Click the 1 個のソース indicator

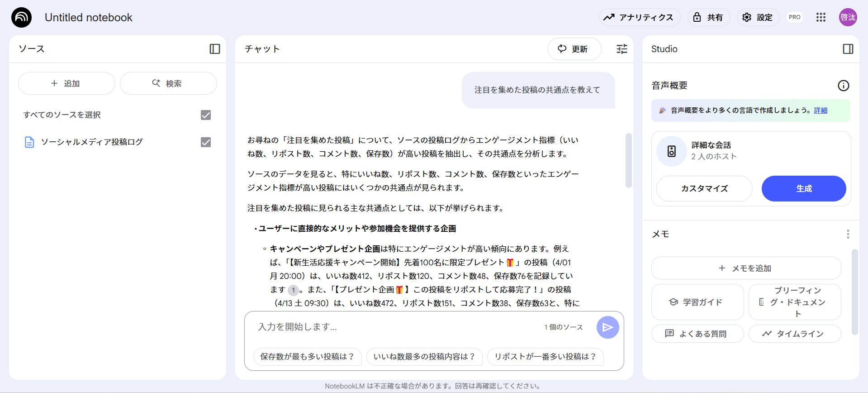pos(564,327)
